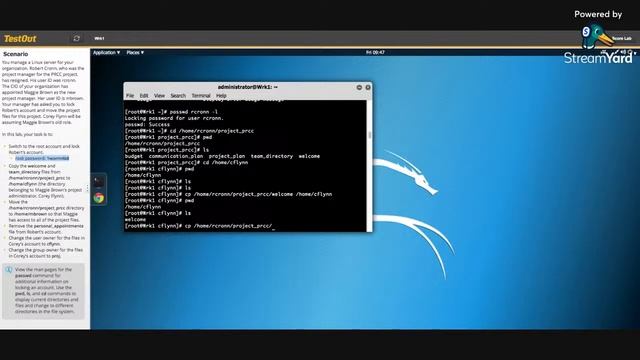The image size is (640, 360).
Task: Click the three-dot sidebar divider handle
Action: (x=87, y=188)
